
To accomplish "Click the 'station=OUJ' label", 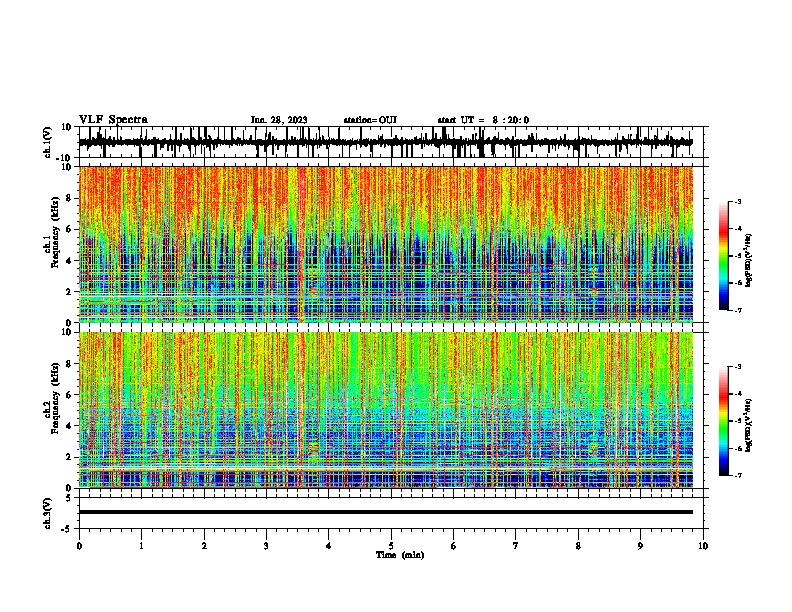I will [x=370, y=120].
